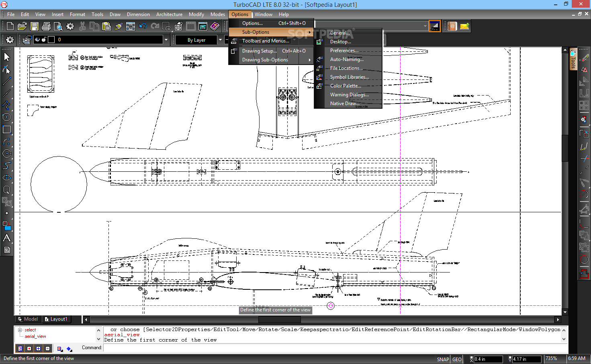This screenshot has height=364, width=591.
Task: Select the Text tool letter A
Action: [x=7, y=238]
